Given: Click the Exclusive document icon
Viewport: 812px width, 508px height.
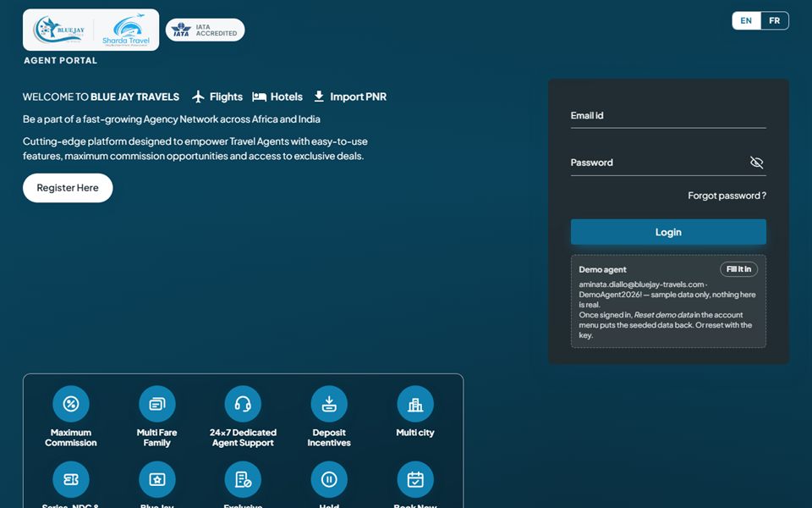Looking at the screenshot, I should click(x=243, y=479).
